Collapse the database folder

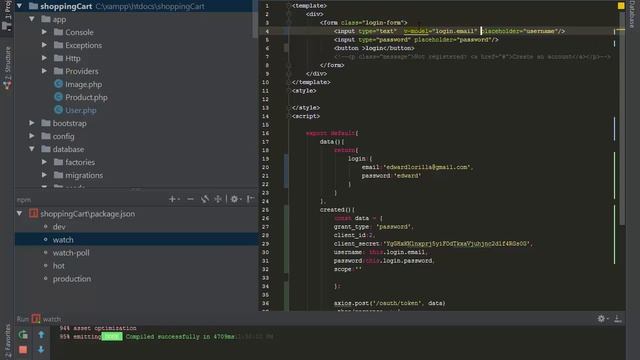(32, 149)
